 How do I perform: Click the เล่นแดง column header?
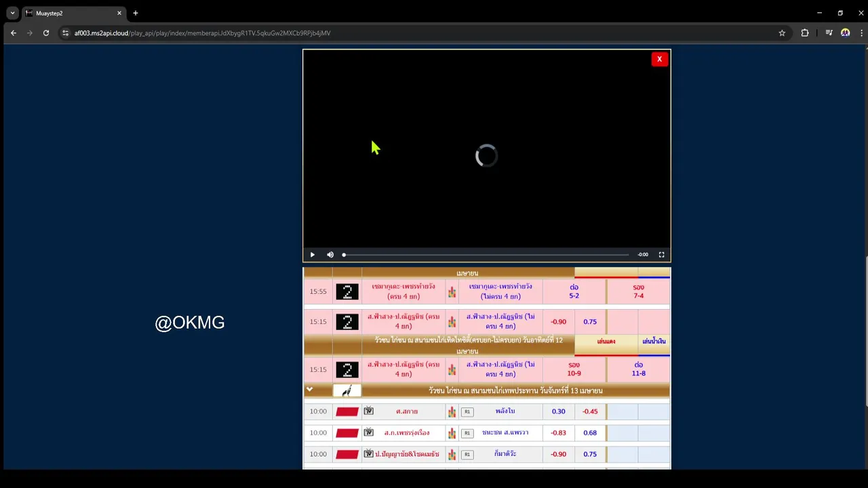pyautogui.click(x=606, y=342)
